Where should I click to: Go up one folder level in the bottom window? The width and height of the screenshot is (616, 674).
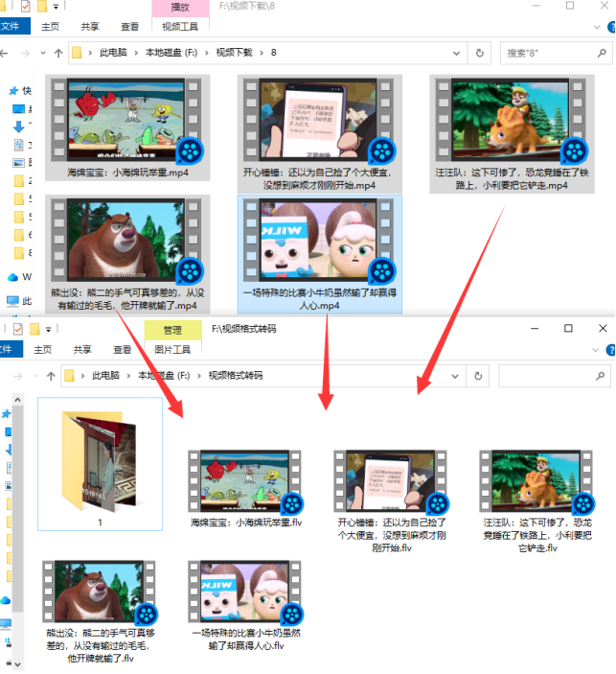51,376
